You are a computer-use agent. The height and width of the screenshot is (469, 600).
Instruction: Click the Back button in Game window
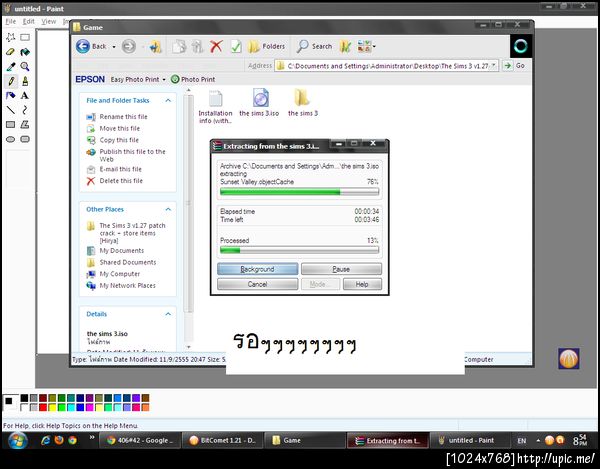[x=91, y=46]
